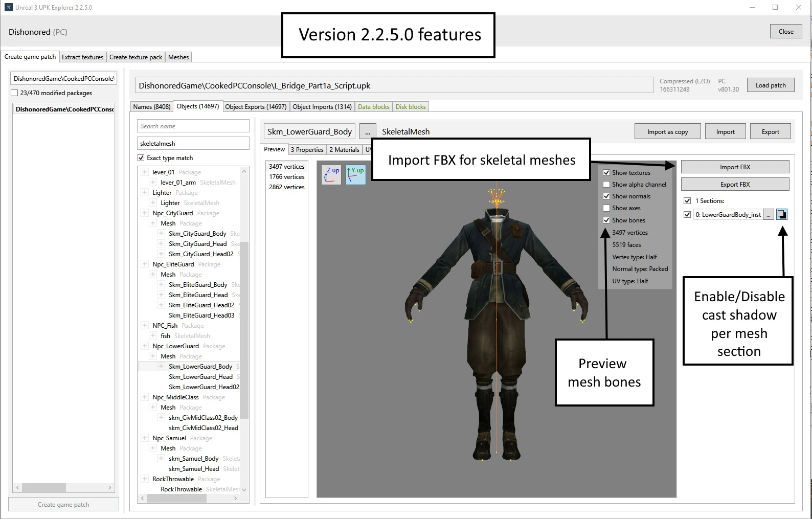Expand the Npc_CityGuard package node
The image size is (812, 519).
(145, 213)
